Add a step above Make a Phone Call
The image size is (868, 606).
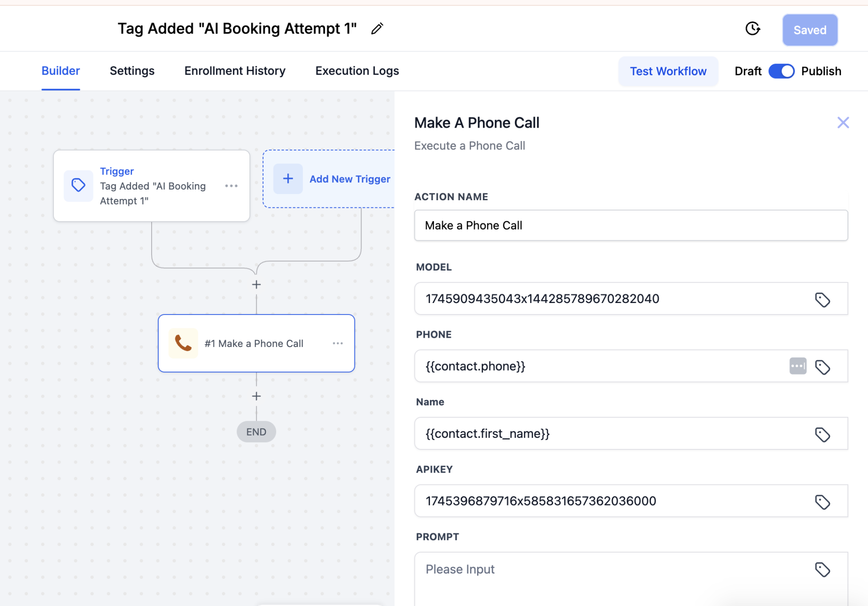[256, 284]
